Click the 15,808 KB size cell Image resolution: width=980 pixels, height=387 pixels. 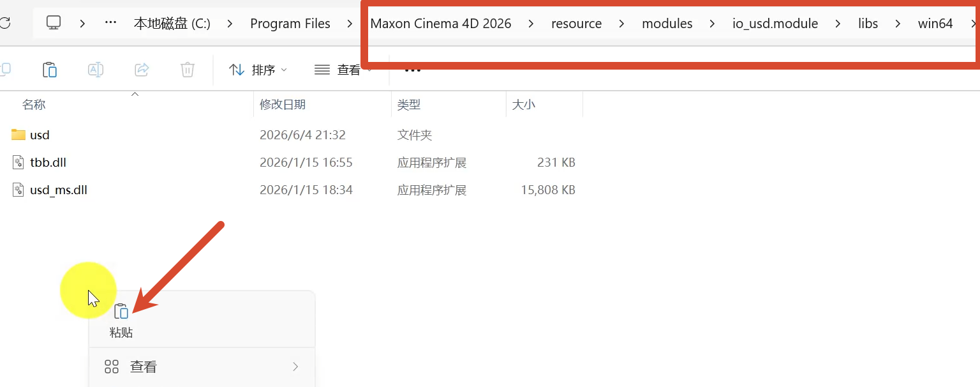548,190
